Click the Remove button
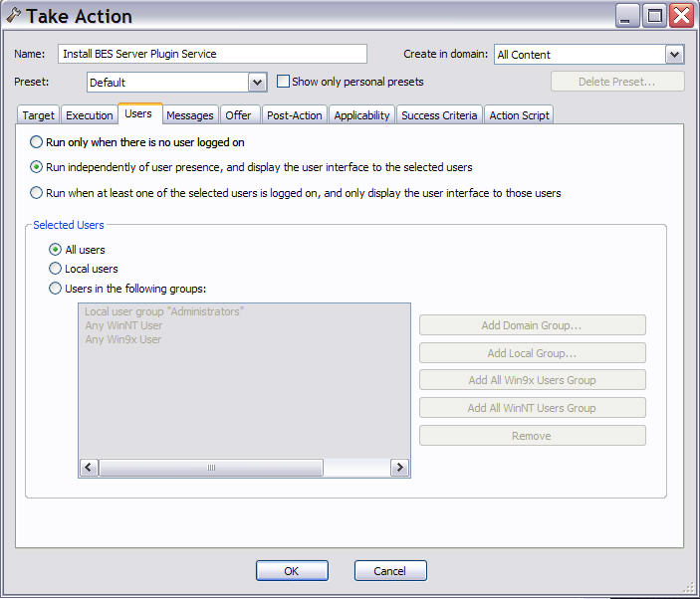This screenshot has width=700, height=599. (532, 435)
